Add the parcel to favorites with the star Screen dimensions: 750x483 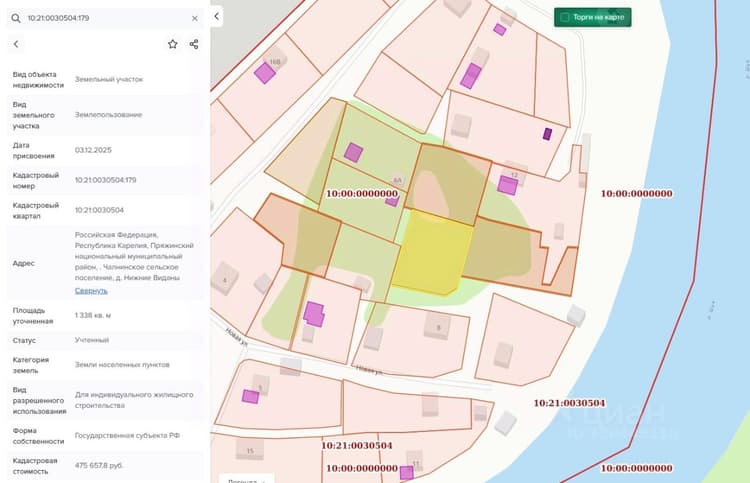(x=173, y=44)
